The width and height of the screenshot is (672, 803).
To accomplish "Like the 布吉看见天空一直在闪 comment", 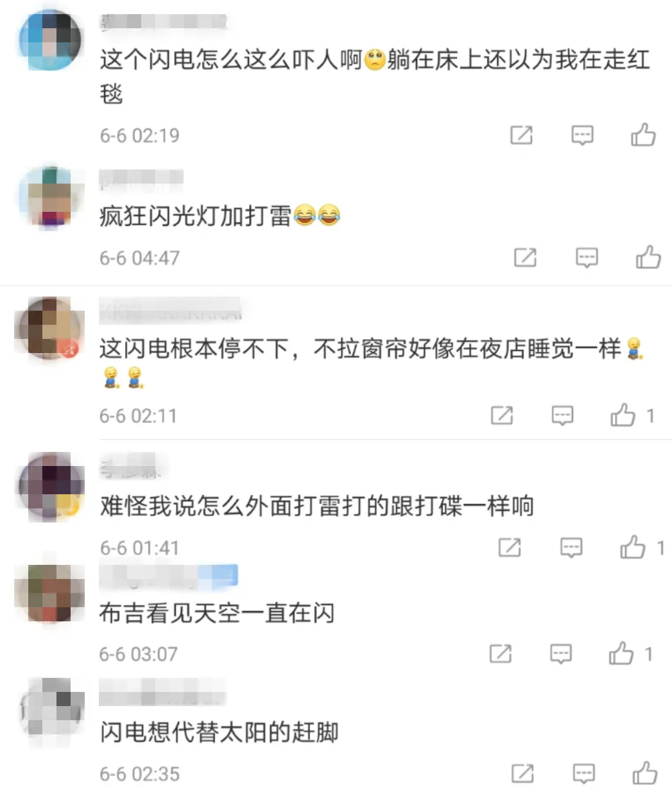I will point(621,653).
